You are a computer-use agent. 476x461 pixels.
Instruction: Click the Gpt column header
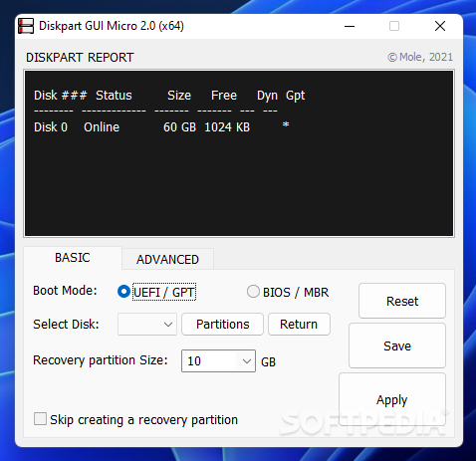pyautogui.click(x=295, y=96)
